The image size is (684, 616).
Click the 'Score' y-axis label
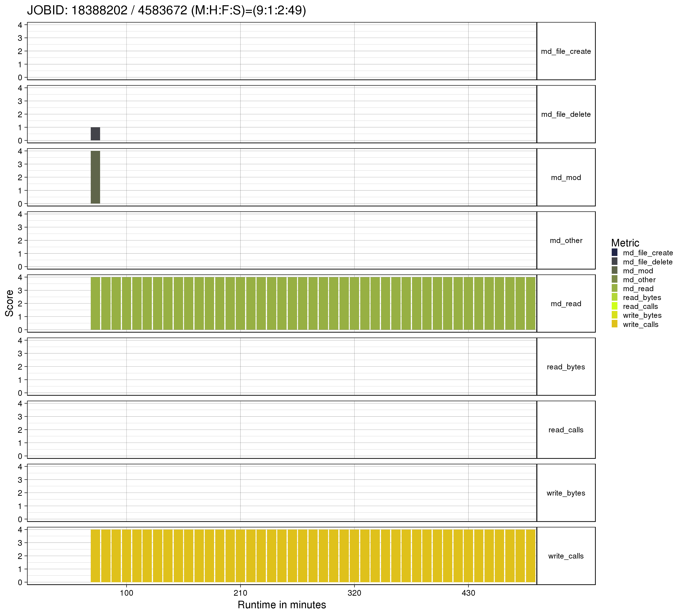tap(10, 303)
